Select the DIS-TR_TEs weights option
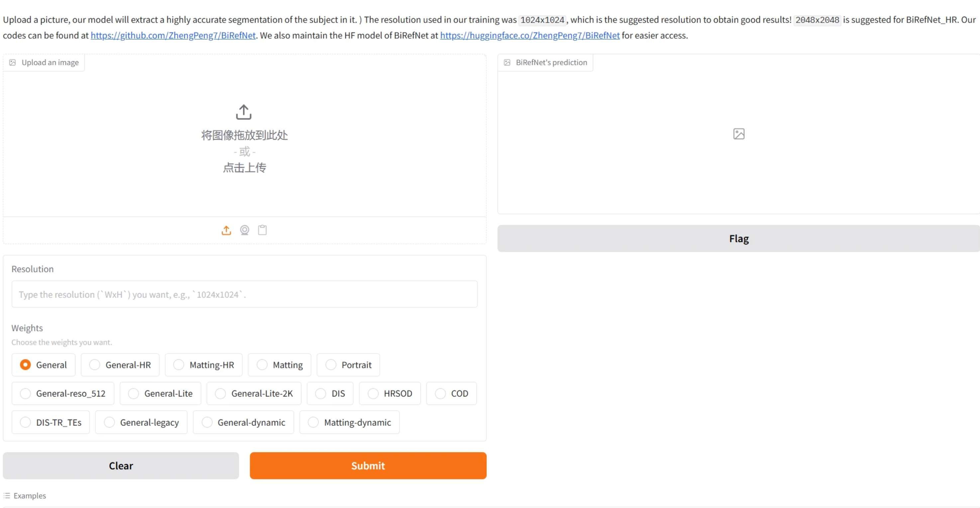 click(26, 422)
